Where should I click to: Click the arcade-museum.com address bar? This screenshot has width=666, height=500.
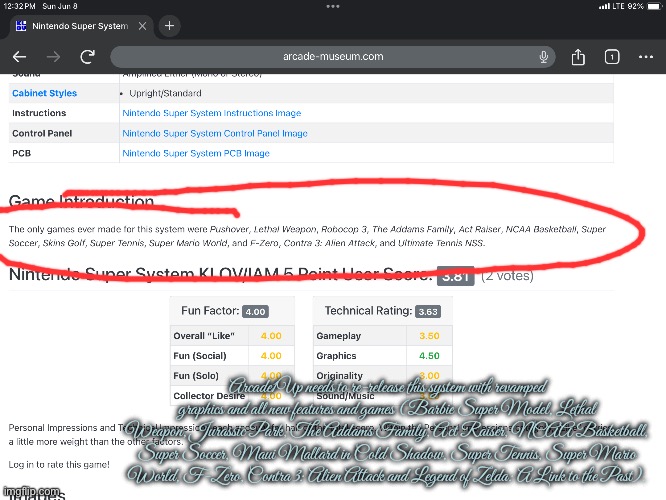(333, 56)
